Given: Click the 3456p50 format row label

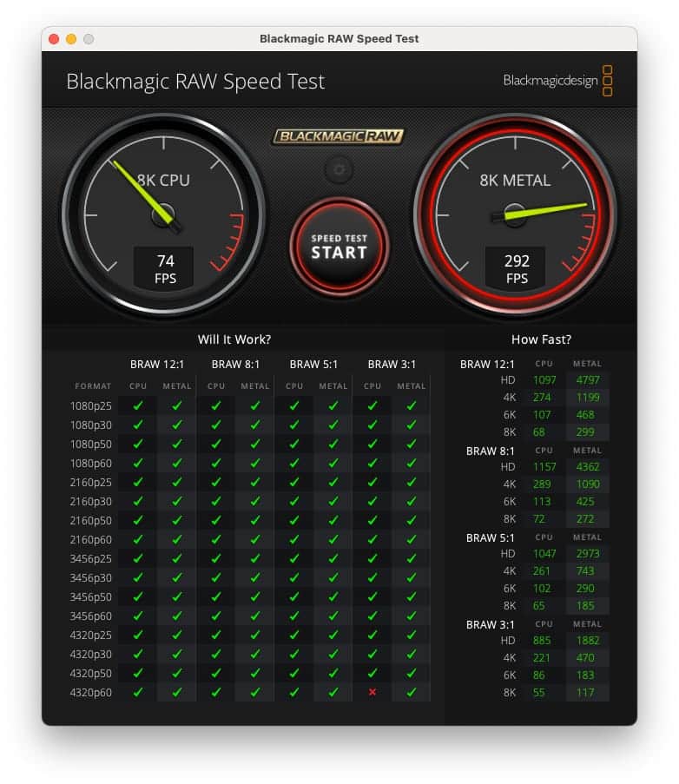Looking at the screenshot, I should [x=90, y=597].
